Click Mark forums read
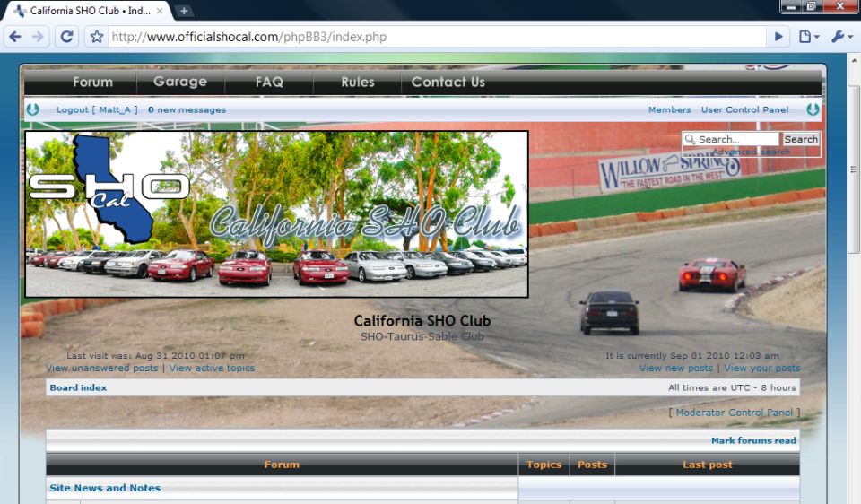The width and height of the screenshot is (861, 504). [x=753, y=440]
